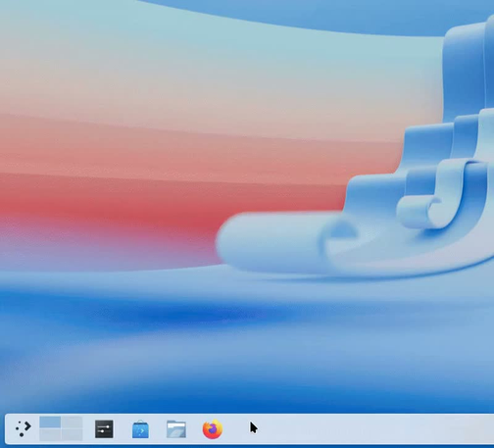Switch to the top-right virtual desktop in pager
Screen dimensions: 494x448
tap(72, 422)
